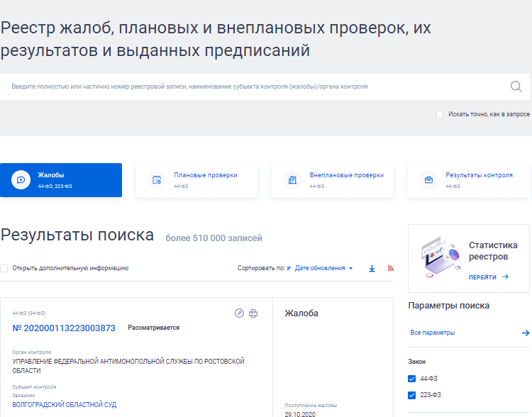Click the sort order direction icon
Image resolution: width=532 pixels, height=417 pixels.
coord(289,268)
